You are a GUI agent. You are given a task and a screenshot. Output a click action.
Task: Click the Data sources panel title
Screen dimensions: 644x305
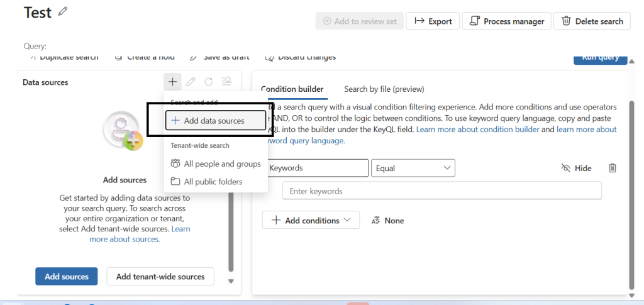(45, 82)
